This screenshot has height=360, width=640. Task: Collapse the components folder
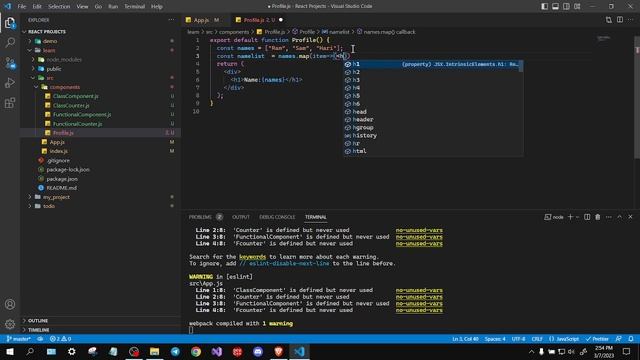point(100,87)
